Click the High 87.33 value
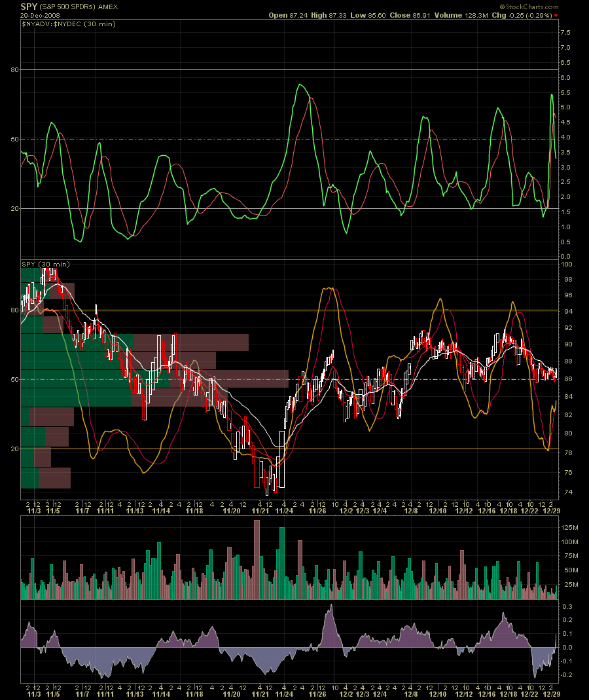This screenshot has width=589, height=700. point(329,15)
